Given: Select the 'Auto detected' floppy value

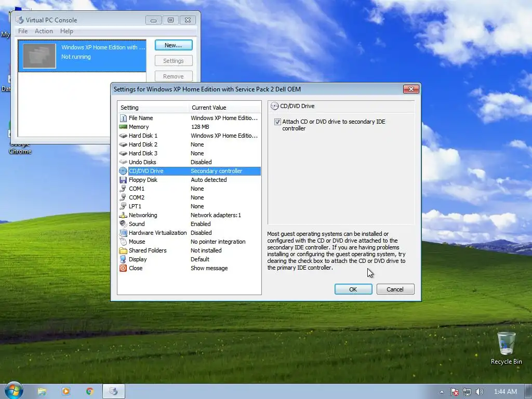Looking at the screenshot, I should (x=209, y=180).
